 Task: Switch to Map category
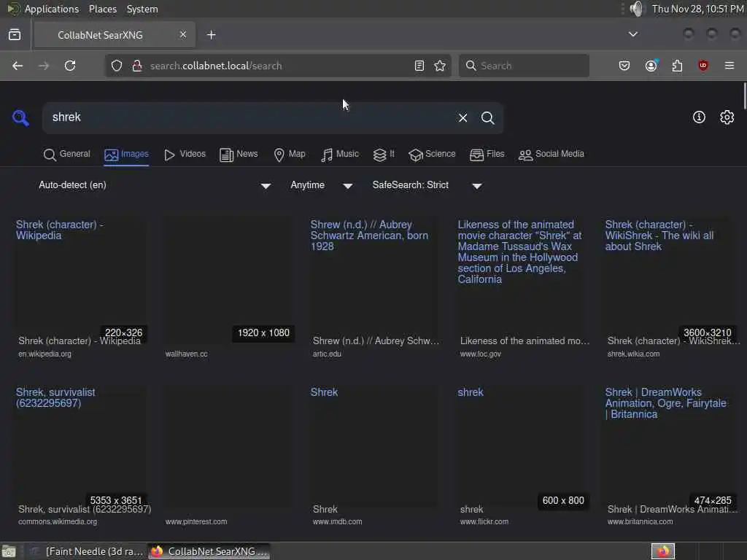(x=290, y=155)
